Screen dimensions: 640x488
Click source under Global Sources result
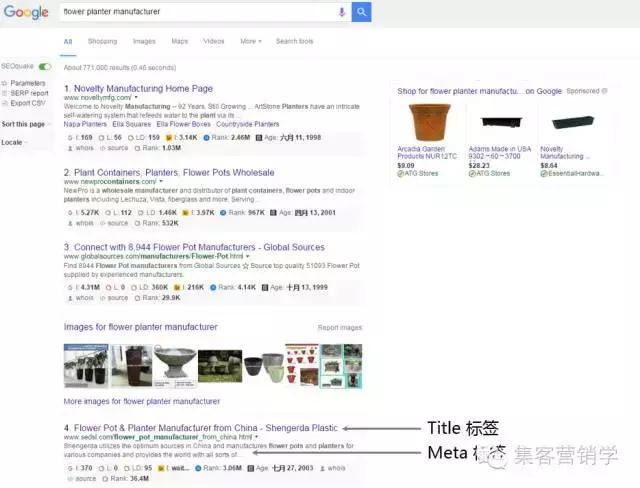[x=118, y=298]
